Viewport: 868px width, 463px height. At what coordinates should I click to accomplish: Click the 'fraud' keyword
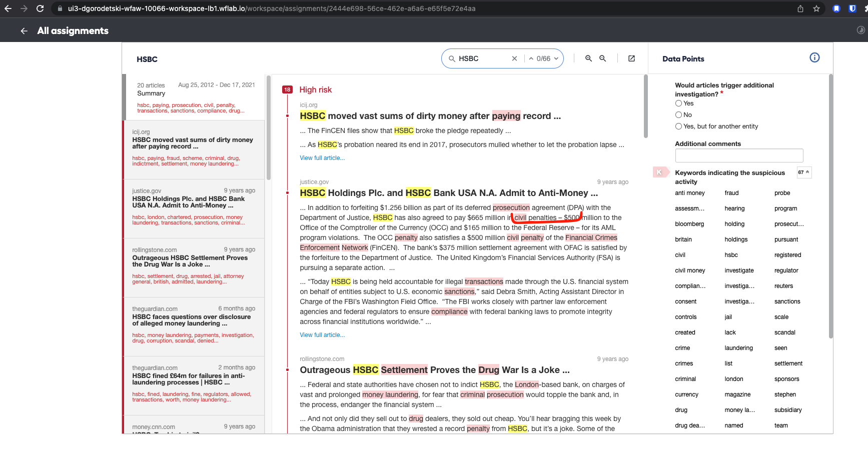click(x=731, y=193)
